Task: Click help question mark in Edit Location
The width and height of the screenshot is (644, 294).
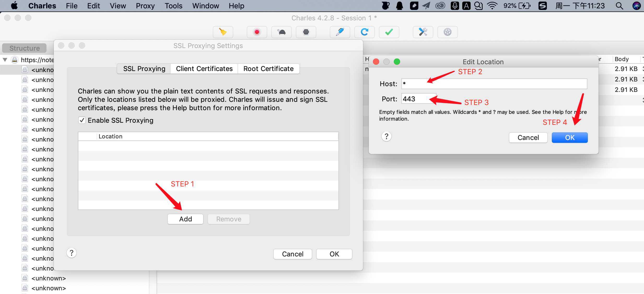Action: [x=386, y=137]
